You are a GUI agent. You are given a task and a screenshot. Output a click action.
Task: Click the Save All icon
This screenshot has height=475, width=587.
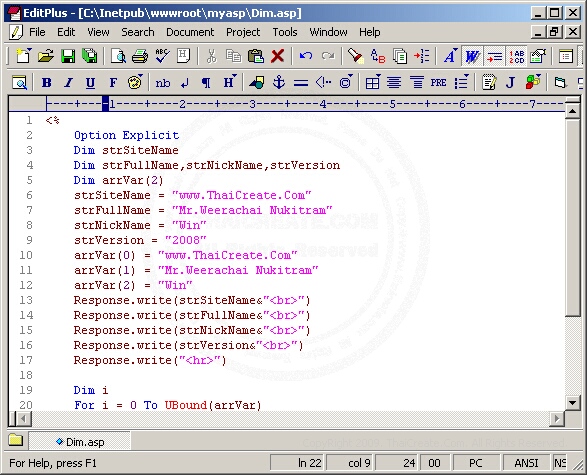tap(90, 57)
